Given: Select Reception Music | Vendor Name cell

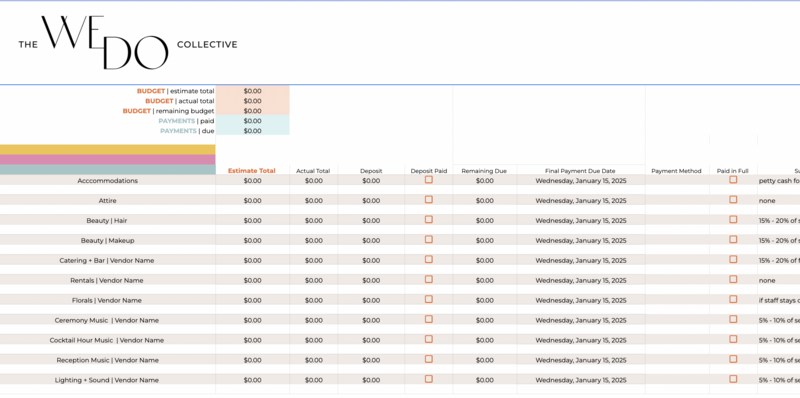Looking at the screenshot, I should [108, 360].
